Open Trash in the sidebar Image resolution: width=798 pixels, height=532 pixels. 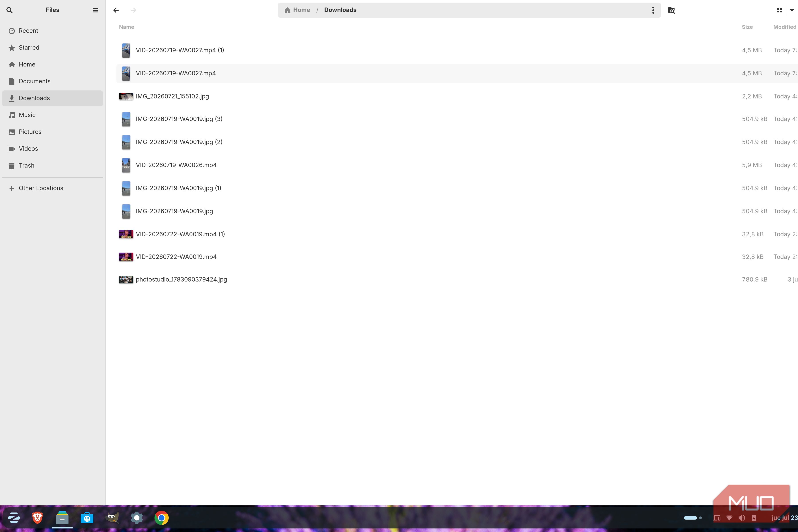pyautogui.click(x=53, y=166)
